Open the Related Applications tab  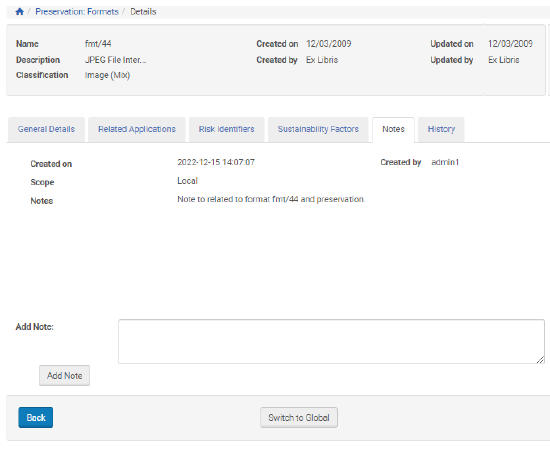[x=137, y=129]
